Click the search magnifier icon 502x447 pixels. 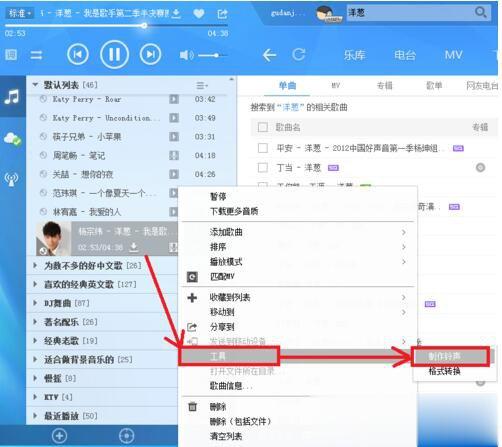click(x=480, y=13)
